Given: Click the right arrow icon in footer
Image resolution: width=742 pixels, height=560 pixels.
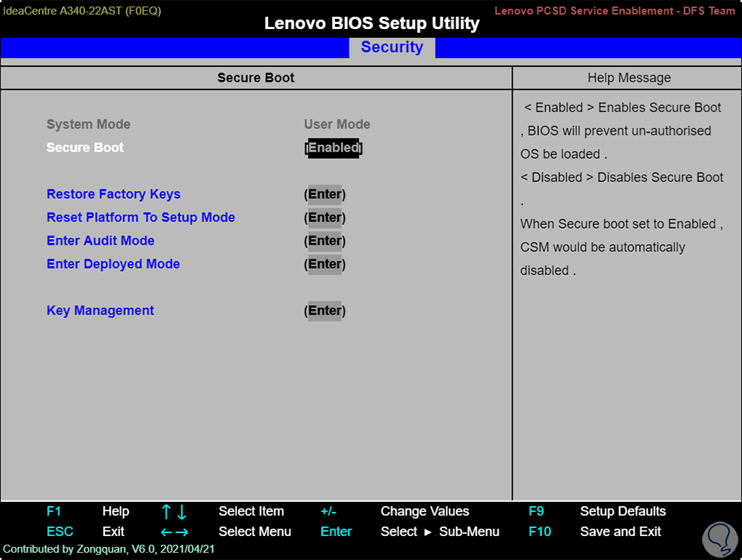Looking at the screenshot, I should pyautogui.click(x=182, y=532).
